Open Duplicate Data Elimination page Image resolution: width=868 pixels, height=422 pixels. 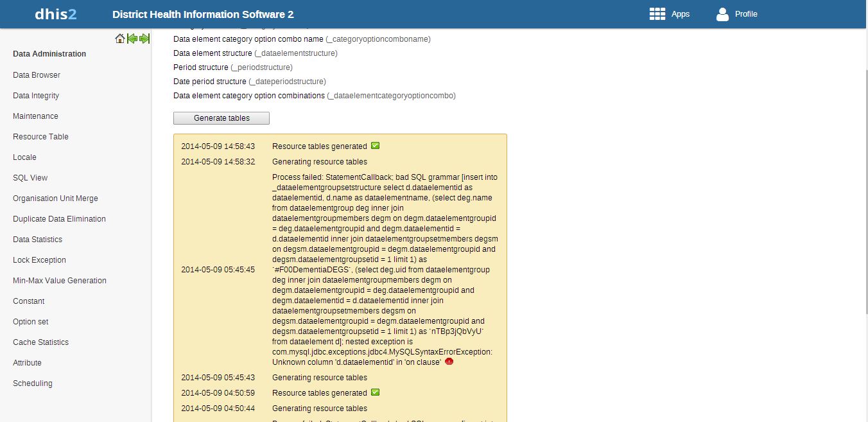[x=59, y=219]
